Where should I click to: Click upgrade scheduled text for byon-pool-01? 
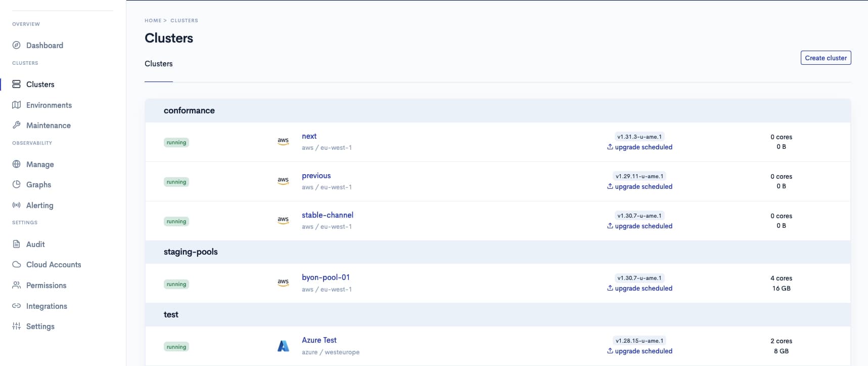click(x=644, y=288)
